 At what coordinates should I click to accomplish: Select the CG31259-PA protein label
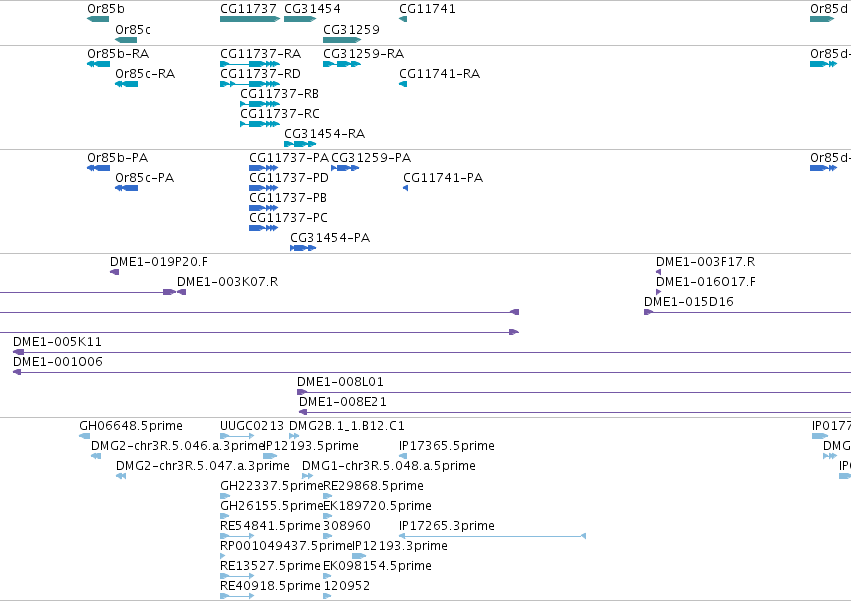click(371, 158)
